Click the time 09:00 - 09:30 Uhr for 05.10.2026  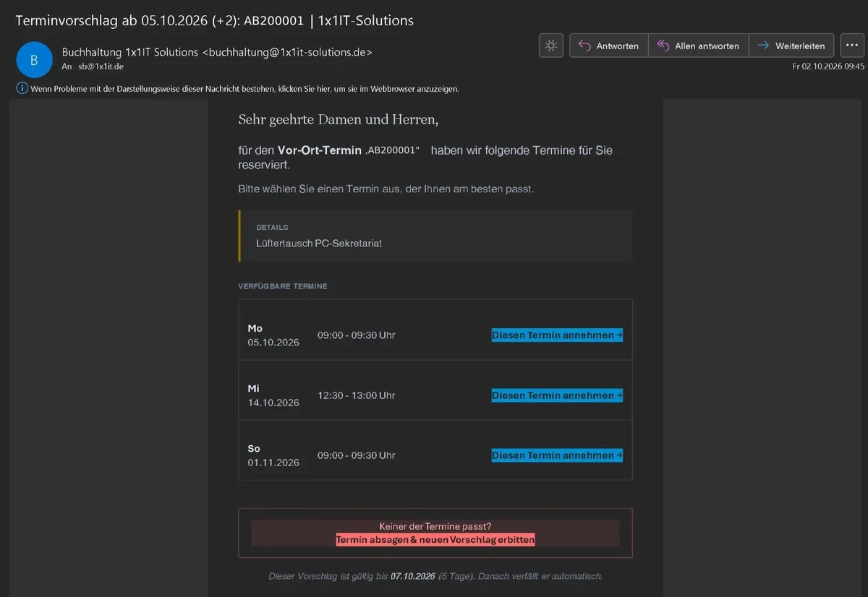click(356, 335)
